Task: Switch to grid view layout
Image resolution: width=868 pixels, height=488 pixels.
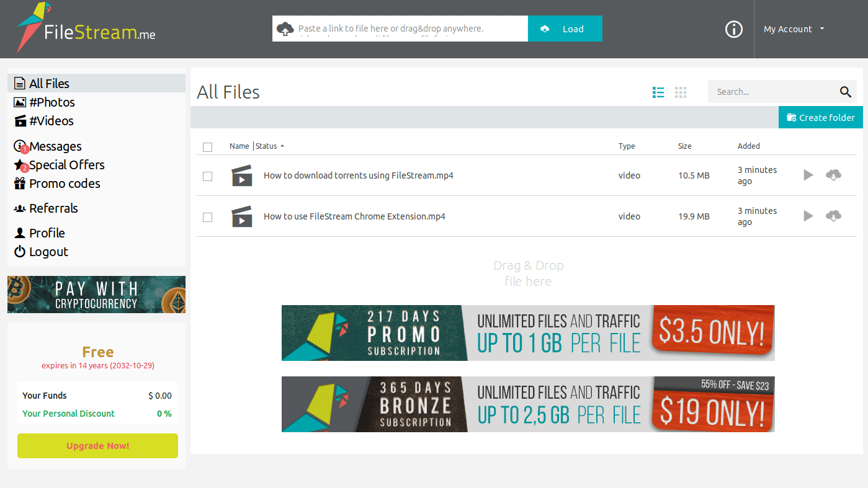Action: pos(681,92)
